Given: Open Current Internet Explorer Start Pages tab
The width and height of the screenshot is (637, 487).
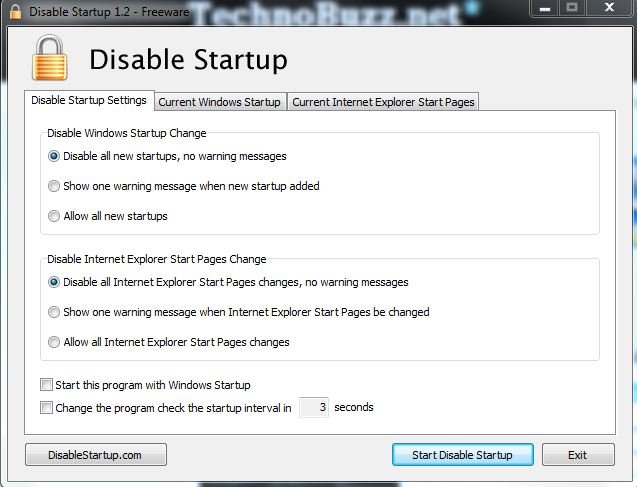Looking at the screenshot, I should 383,102.
